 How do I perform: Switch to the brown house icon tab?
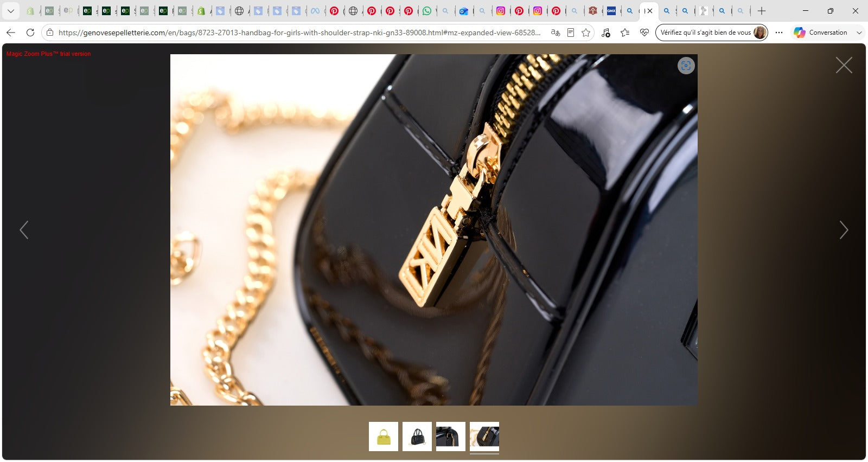pos(593,11)
